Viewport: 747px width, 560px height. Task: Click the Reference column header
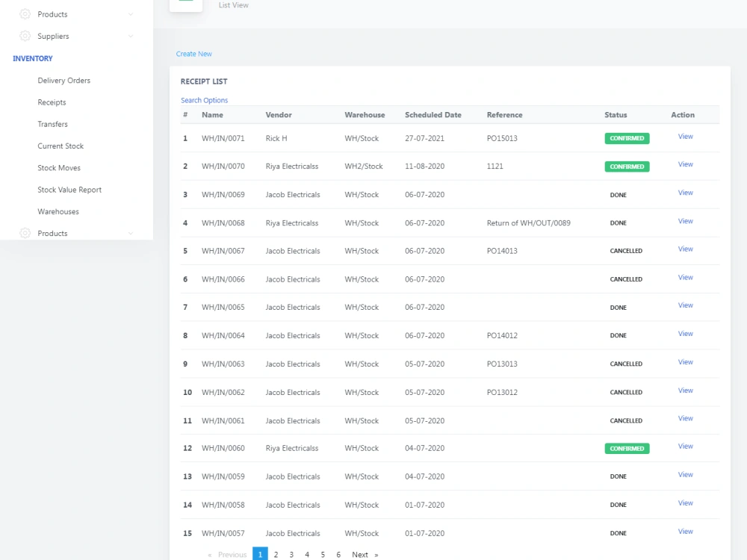pyautogui.click(x=504, y=115)
